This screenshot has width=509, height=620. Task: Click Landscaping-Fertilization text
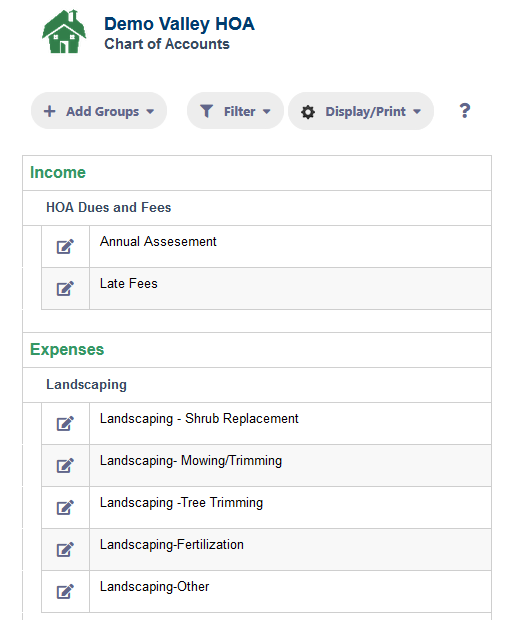[172, 544]
